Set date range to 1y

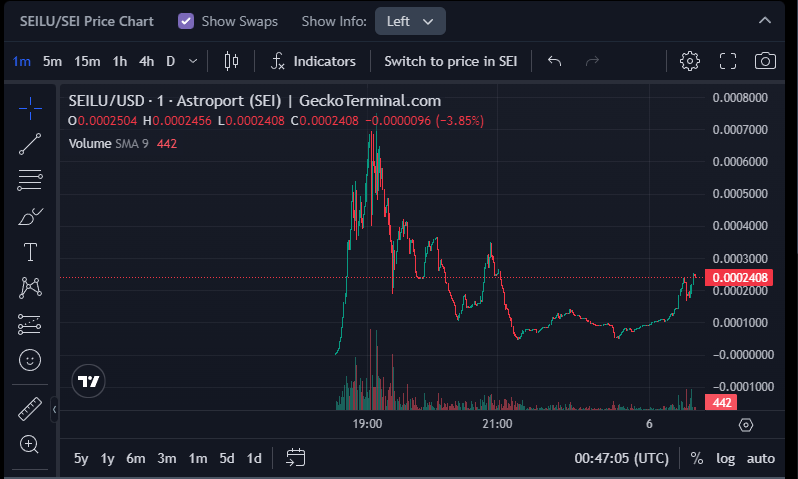click(107, 458)
